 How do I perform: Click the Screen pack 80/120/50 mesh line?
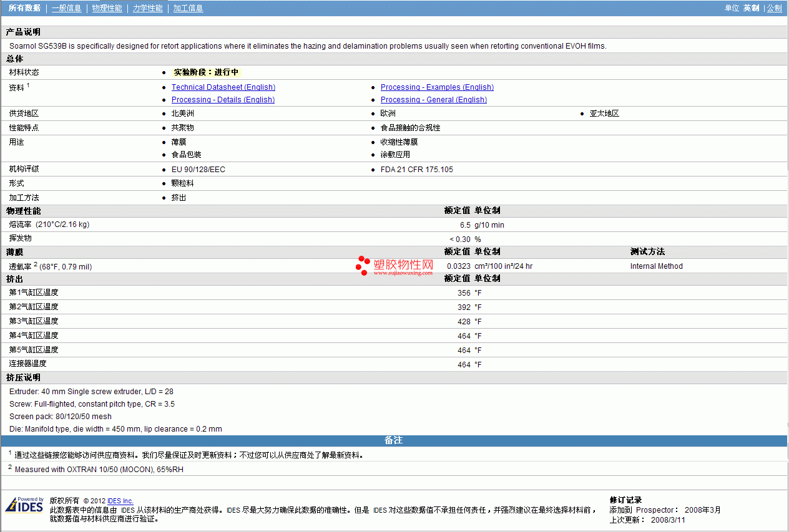61,417
